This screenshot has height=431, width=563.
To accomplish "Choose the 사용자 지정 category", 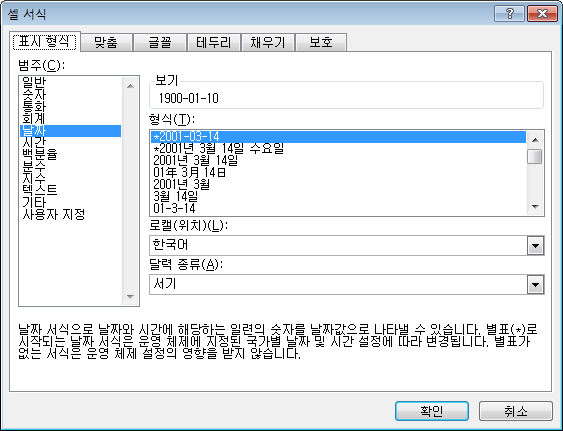I will [53, 214].
